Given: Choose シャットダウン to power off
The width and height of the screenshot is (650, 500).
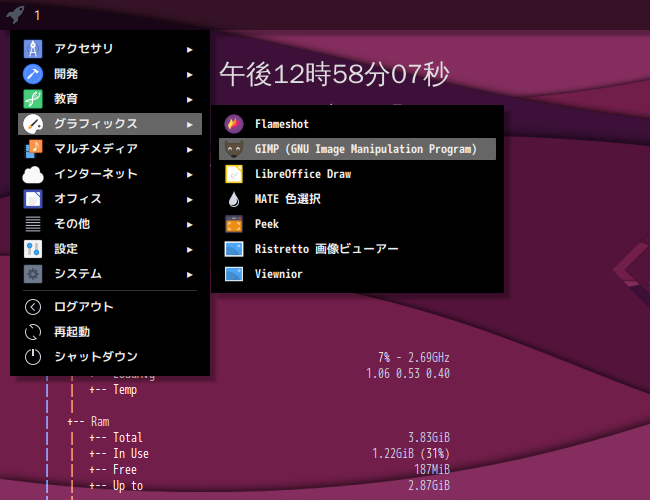Looking at the screenshot, I should 110,357.
